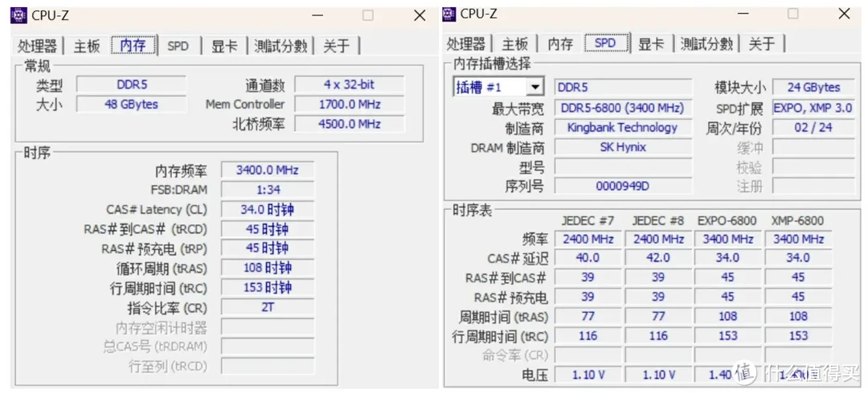Click the 2T command rate value
The image size is (868, 394).
point(267,307)
